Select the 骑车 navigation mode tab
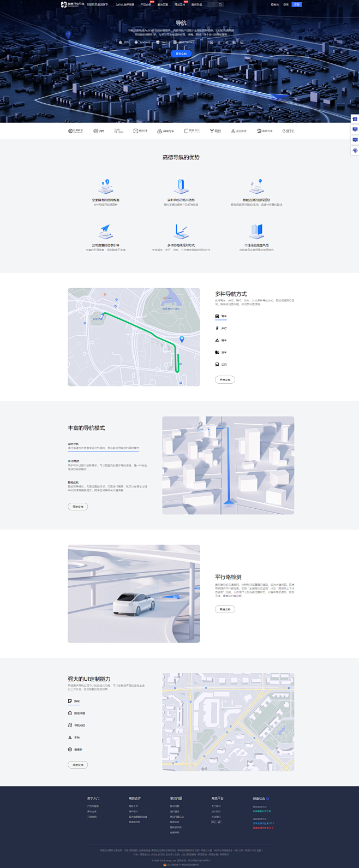This screenshot has height=868, width=359. 221,340
